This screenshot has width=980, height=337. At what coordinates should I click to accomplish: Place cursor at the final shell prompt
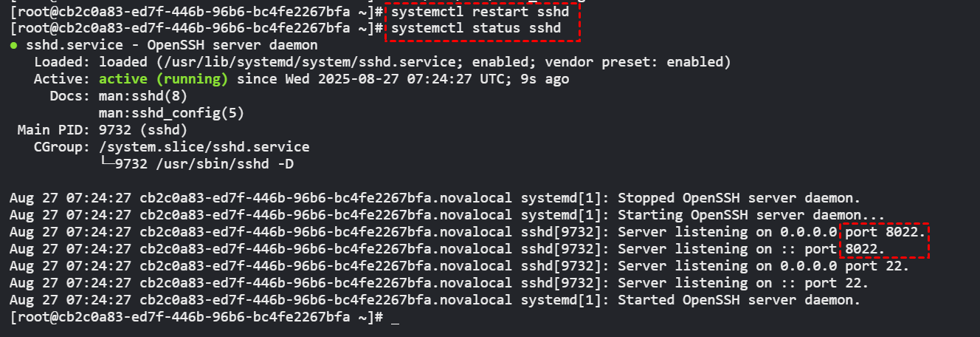pos(396,317)
